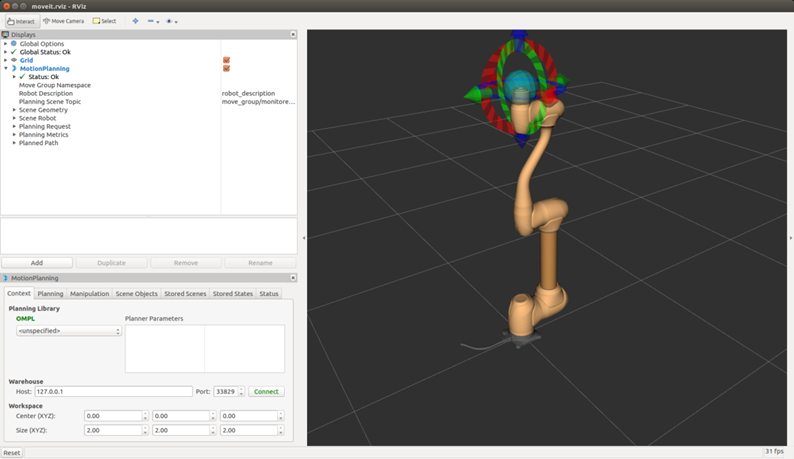Switch to the Move Camera tool

pyautogui.click(x=63, y=21)
